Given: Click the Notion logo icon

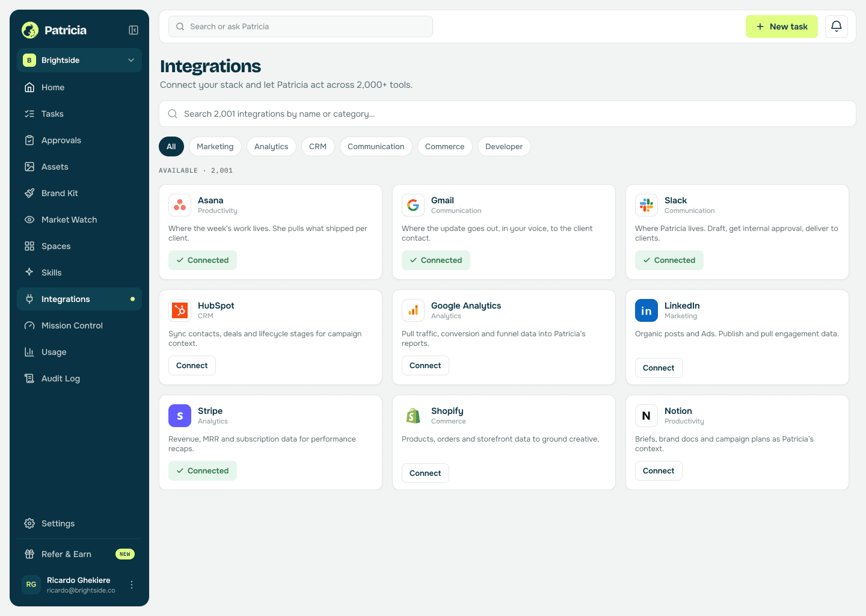Looking at the screenshot, I should pyautogui.click(x=646, y=416).
